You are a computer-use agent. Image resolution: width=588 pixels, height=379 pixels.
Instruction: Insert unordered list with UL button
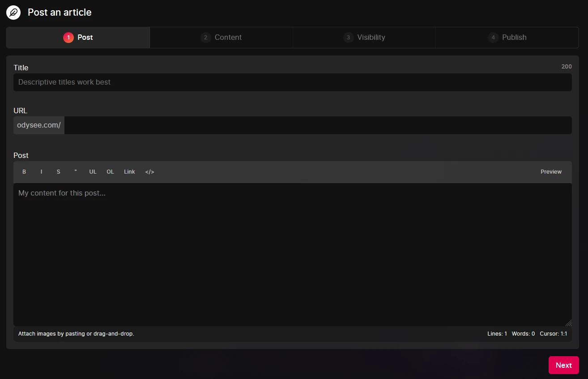click(x=93, y=172)
